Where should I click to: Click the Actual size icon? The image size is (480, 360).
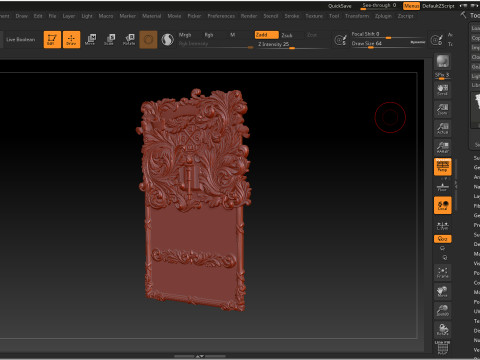point(443,128)
